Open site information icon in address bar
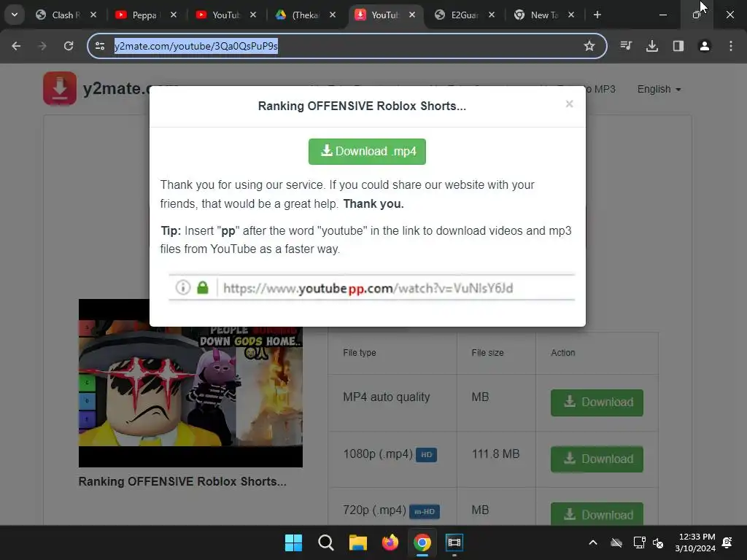 [x=100, y=46]
